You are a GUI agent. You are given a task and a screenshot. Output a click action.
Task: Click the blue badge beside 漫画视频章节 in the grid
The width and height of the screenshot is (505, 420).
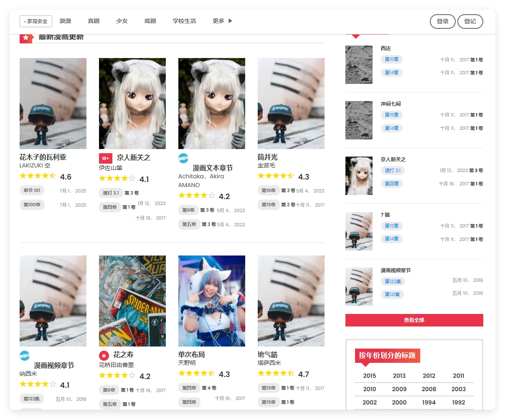[24, 356]
